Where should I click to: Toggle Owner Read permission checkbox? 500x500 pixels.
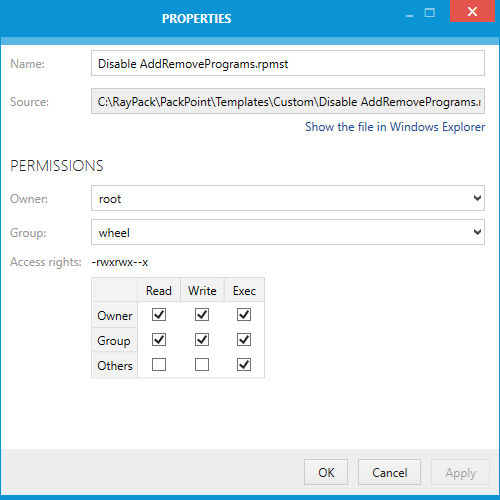coord(159,315)
